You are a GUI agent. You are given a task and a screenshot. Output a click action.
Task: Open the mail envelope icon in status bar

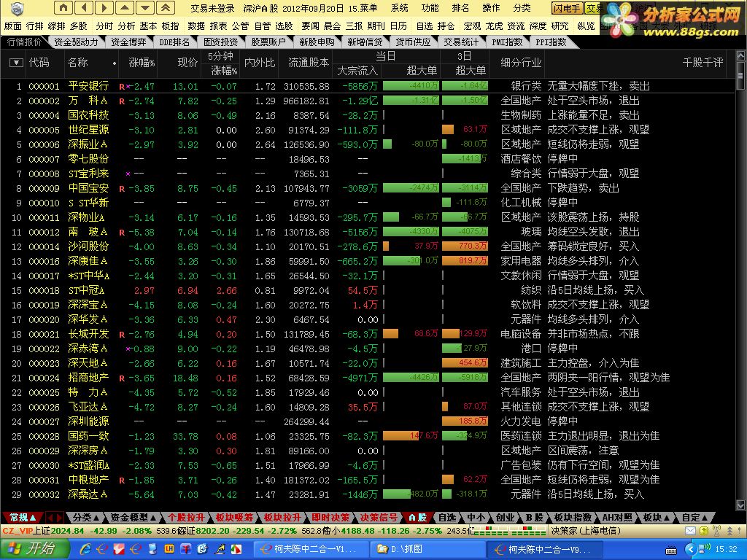point(690,531)
